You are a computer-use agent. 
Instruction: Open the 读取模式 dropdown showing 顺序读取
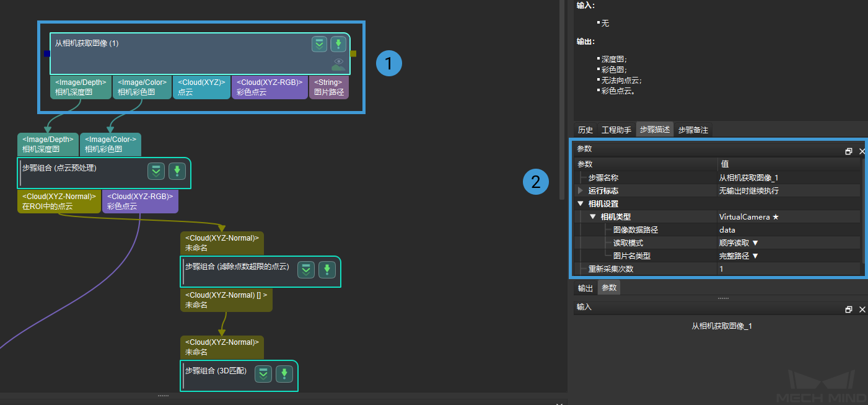pyautogui.click(x=739, y=243)
